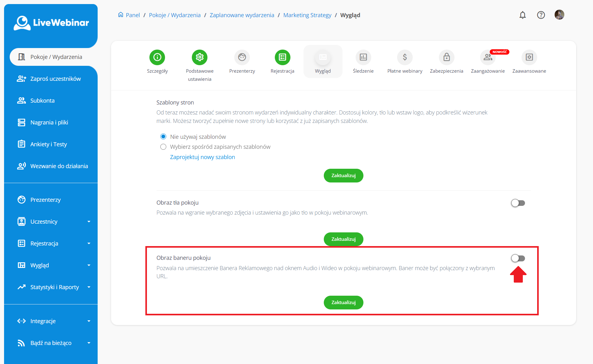The width and height of the screenshot is (593, 364).
Task: Open Nagrania i pliki in sidebar
Action: click(49, 123)
